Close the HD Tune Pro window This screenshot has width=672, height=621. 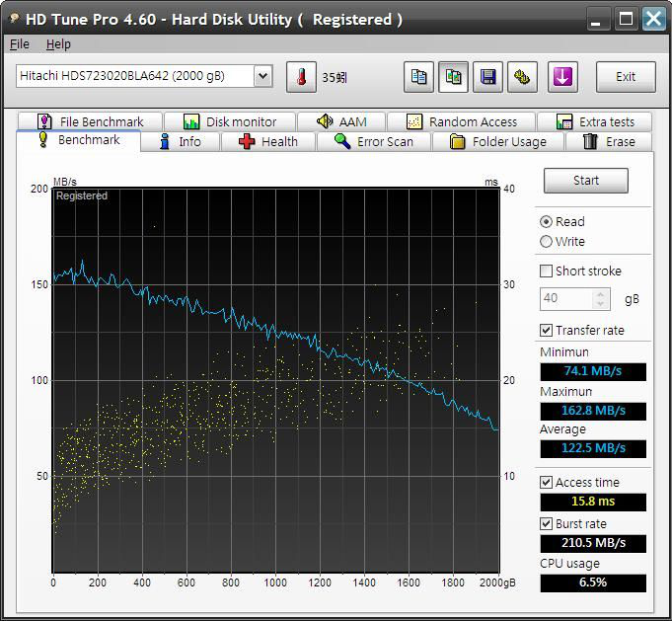click(x=653, y=20)
